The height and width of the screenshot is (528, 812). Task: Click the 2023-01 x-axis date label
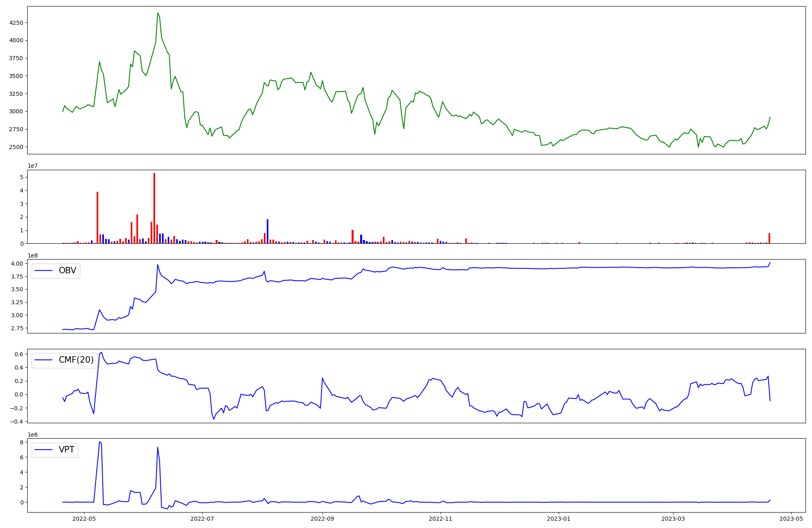(559, 519)
